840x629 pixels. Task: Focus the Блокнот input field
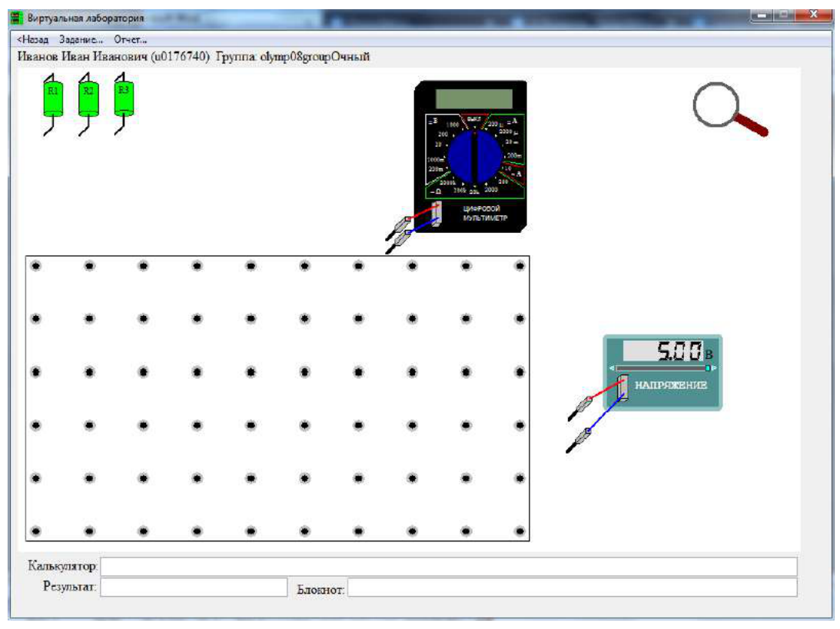[x=572, y=587]
